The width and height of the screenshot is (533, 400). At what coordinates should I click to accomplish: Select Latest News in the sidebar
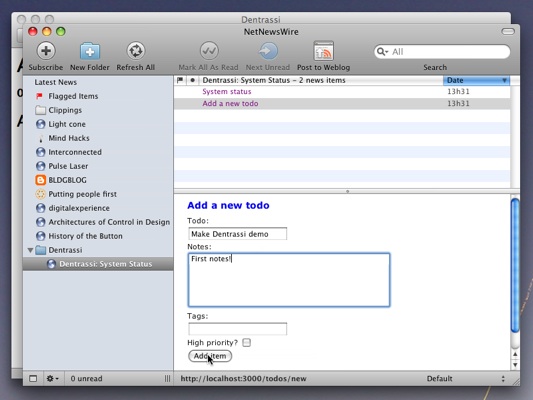coord(55,82)
